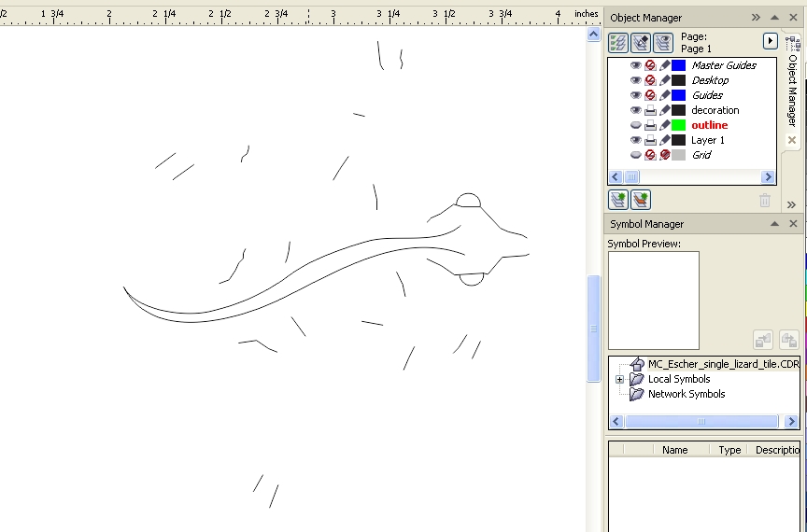Lock the outline layer via pencil icon

point(665,125)
